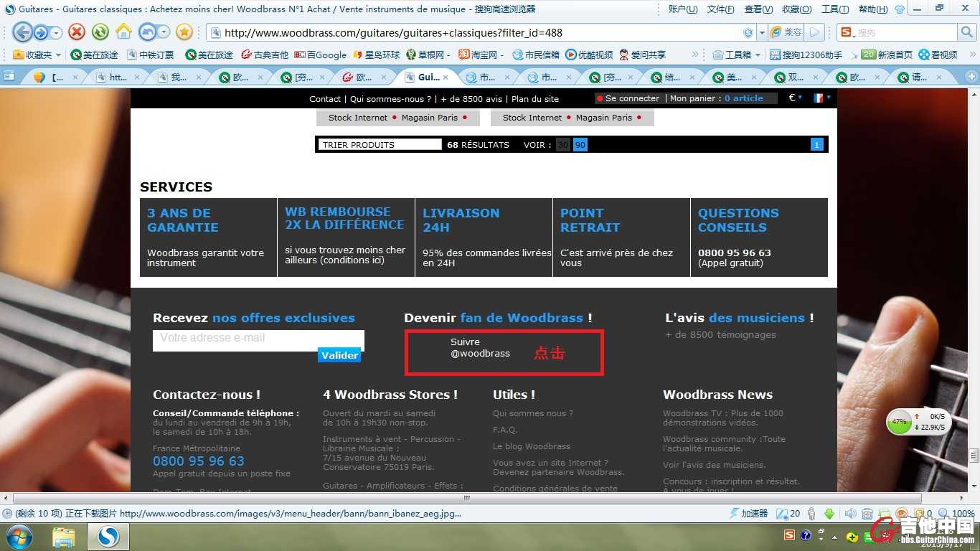Show 30 results per page

pyautogui.click(x=563, y=145)
